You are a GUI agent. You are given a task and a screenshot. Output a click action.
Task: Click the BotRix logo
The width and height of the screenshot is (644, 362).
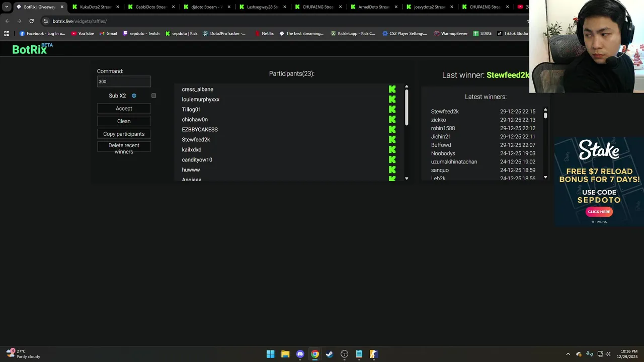[x=32, y=49]
